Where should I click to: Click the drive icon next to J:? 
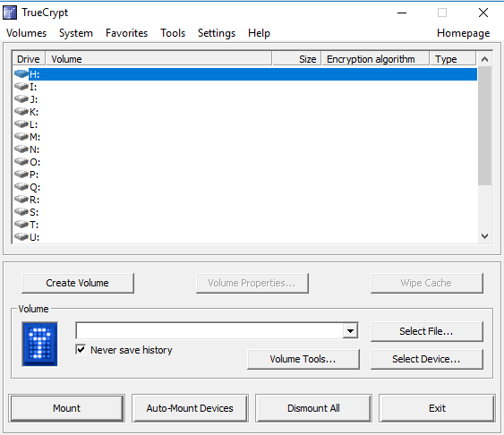(21, 99)
